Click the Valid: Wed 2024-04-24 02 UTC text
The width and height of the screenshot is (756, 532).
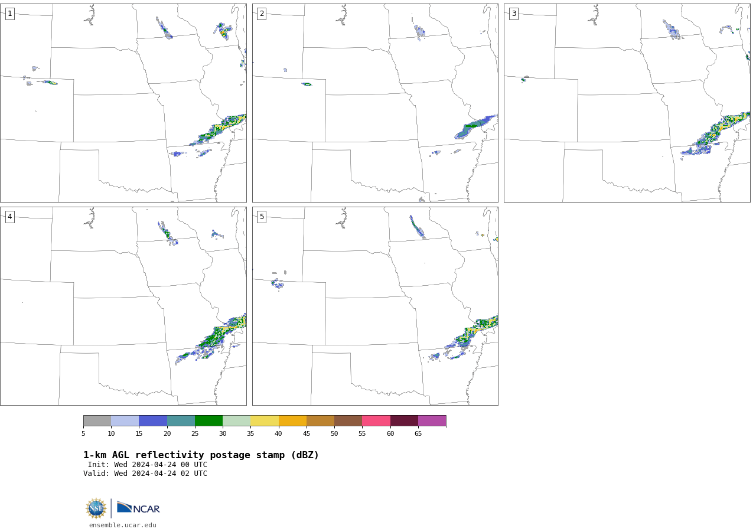(145, 474)
